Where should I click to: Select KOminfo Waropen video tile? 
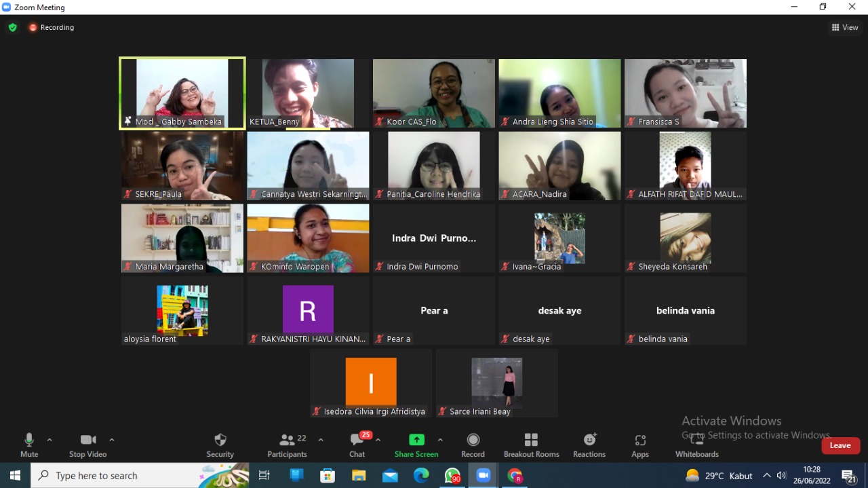point(308,238)
